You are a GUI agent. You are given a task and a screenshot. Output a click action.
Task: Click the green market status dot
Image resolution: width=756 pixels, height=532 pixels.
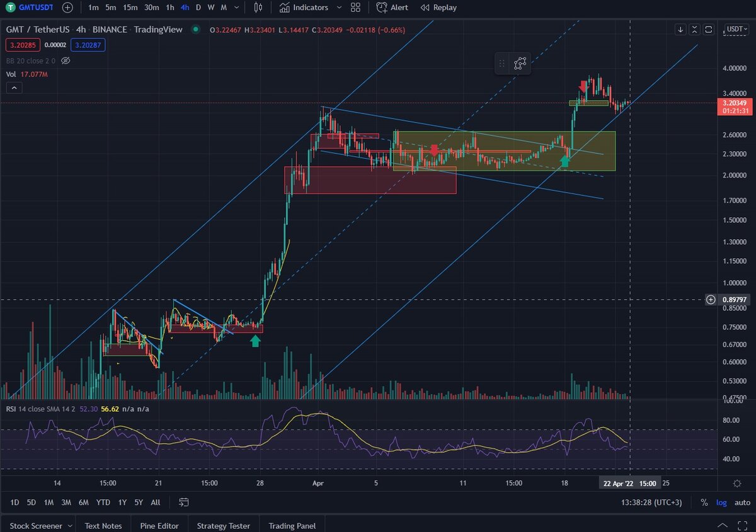pyautogui.click(x=196, y=29)
